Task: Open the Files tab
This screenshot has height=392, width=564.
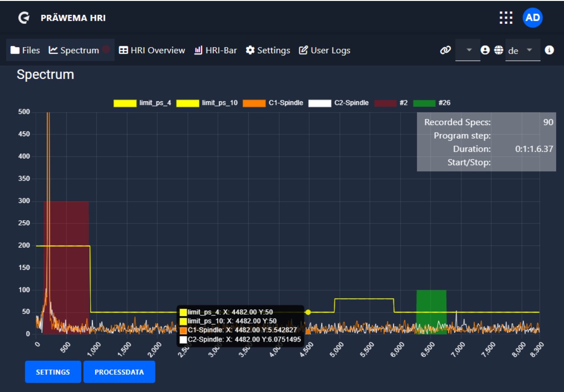Action: coord(26,50)
